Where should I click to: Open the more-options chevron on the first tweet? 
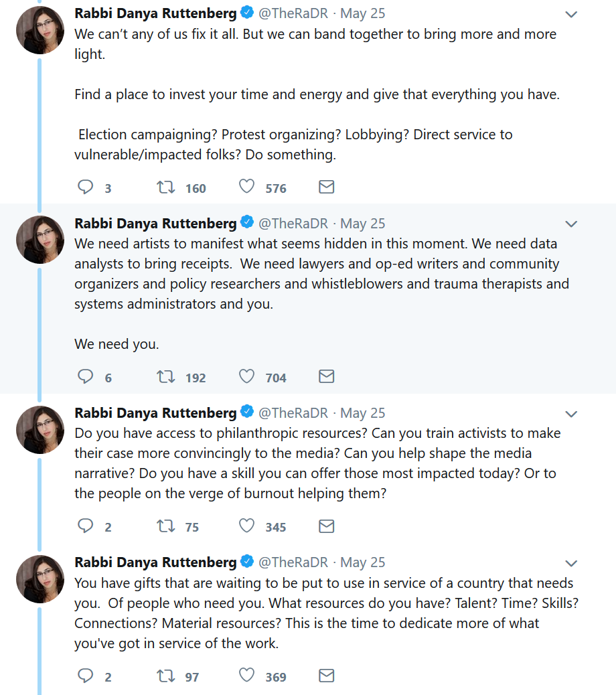pos(571,14)
